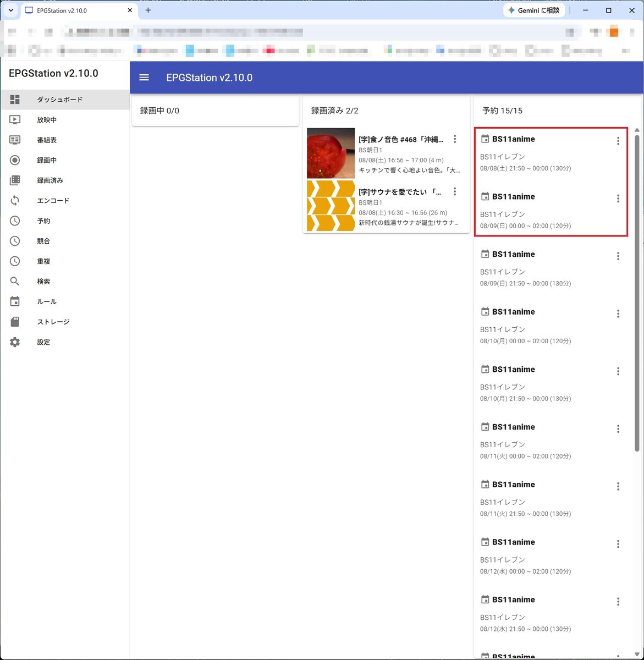
Task: Open a new browser tab
Action: pos(148,10)
